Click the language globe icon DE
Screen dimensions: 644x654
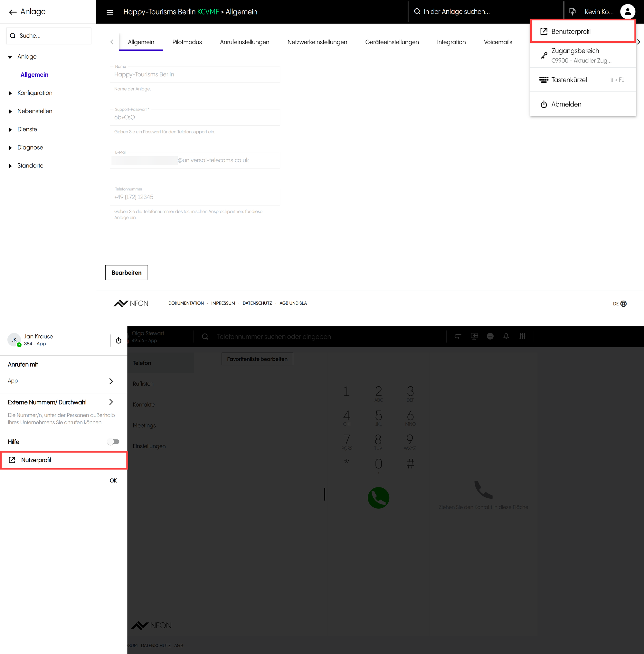tap(623, 303)
